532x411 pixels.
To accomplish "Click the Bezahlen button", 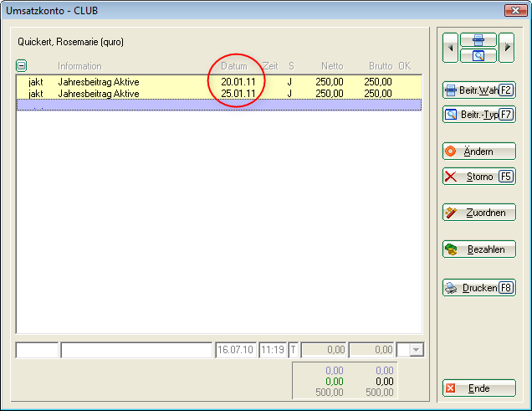I will (x=479, y=249).
